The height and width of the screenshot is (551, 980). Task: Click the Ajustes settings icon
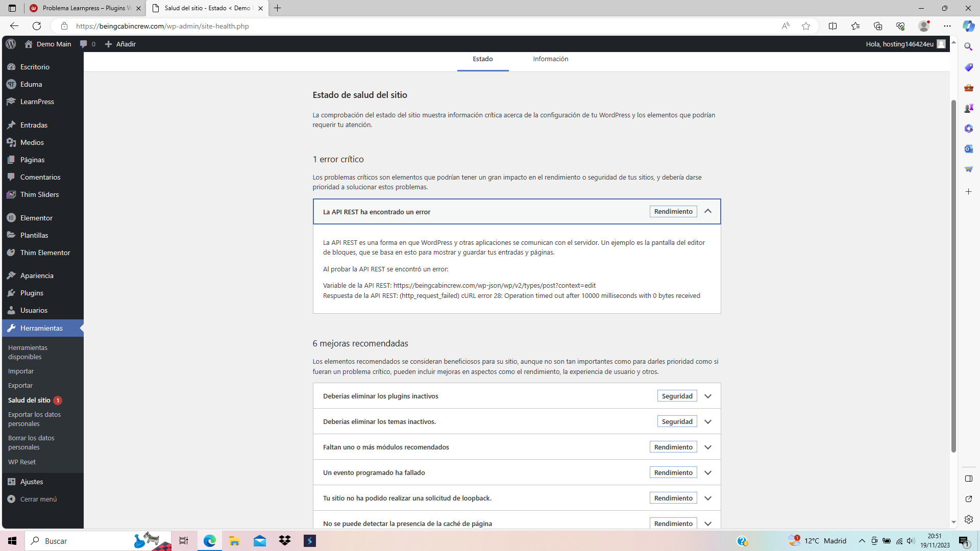pos(11,482)
